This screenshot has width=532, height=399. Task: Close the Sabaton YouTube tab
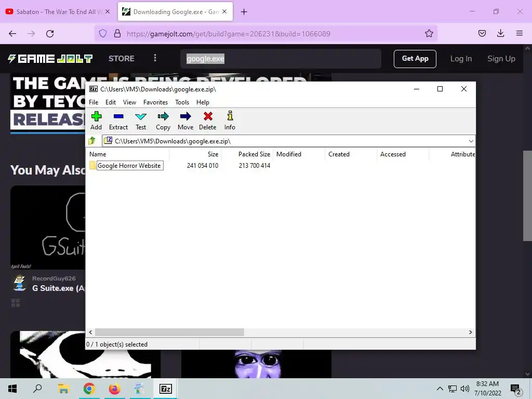click(108, 11)
